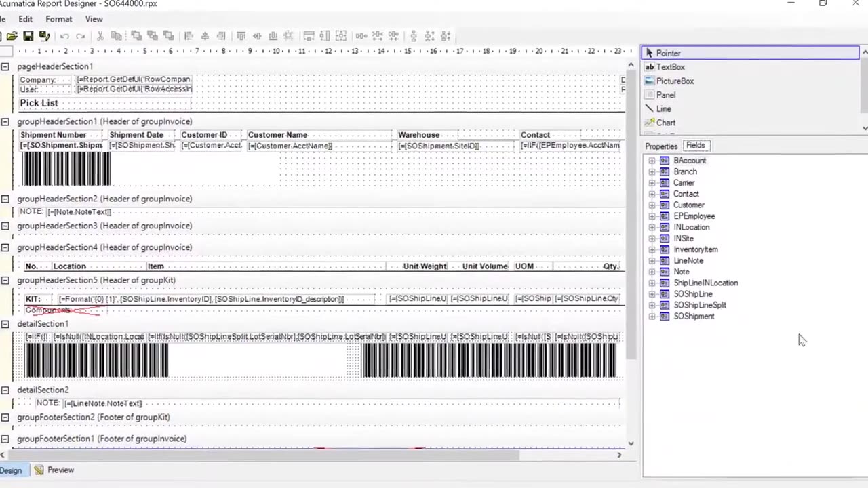Click the Increase Horizontal Spacing icon
Image resolution: width=868 pixels, height=488 pixels.
(377, 36)
